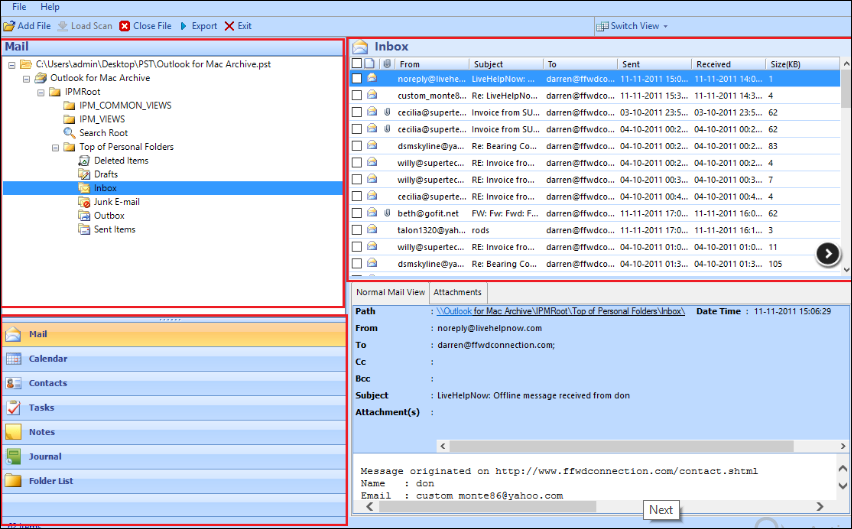852x529 pixels.
Task: Select the IPM_VIEWS folder in tree
Action: (x=102, y=119)
